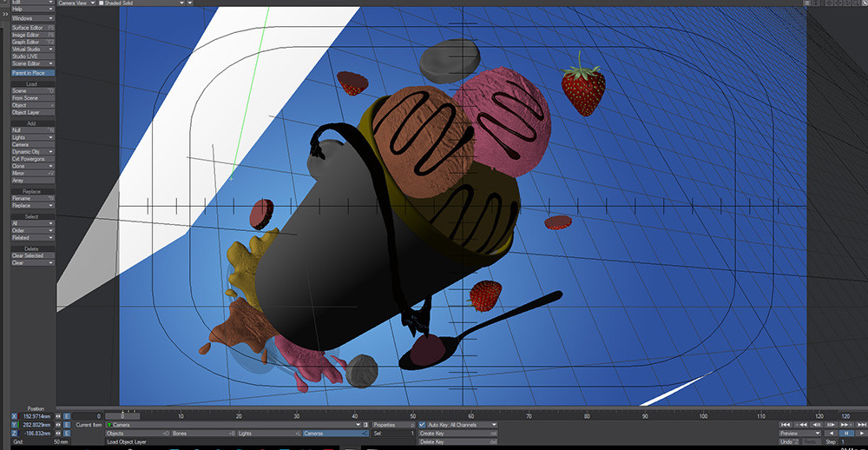
Task: Expand the Virtual Studio dropdown
Action: click(x=33, y=49)
